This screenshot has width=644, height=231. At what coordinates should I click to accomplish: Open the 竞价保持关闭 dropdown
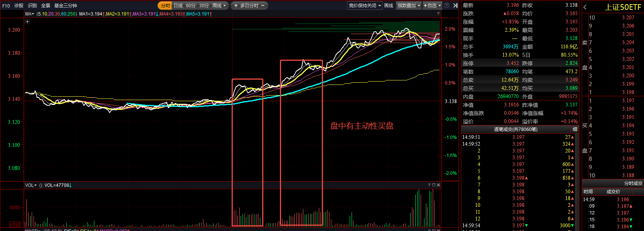tap(364, 6)
